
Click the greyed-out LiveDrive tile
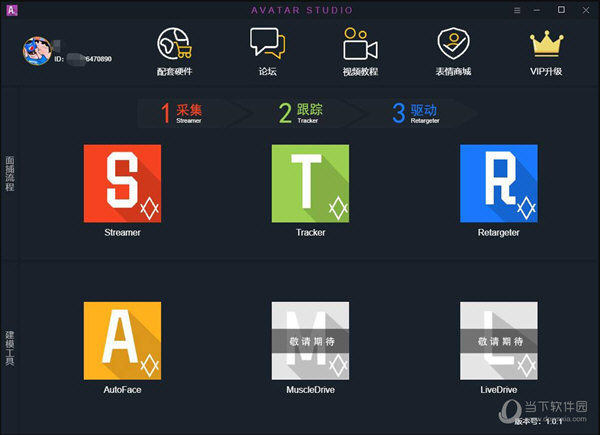(x=499, y=341)
